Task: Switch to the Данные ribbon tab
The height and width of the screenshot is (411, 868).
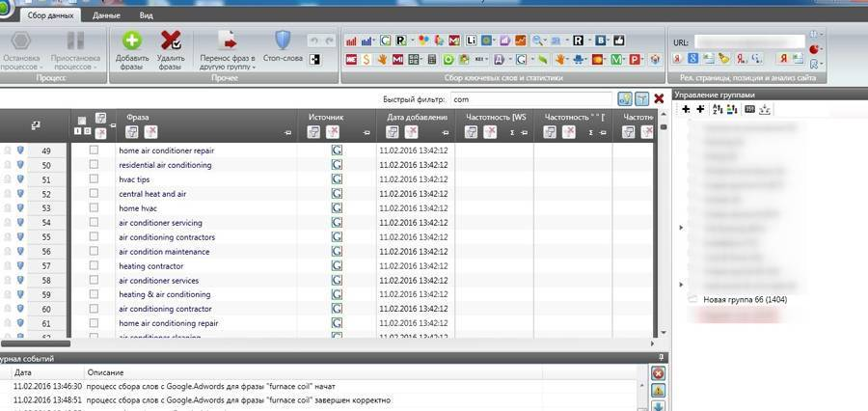Action: (106, 16)
